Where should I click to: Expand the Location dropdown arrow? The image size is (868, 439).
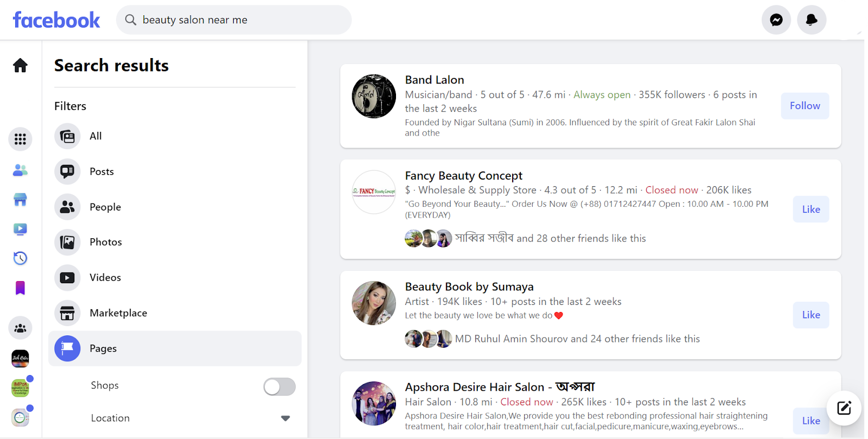pos(285,418)
